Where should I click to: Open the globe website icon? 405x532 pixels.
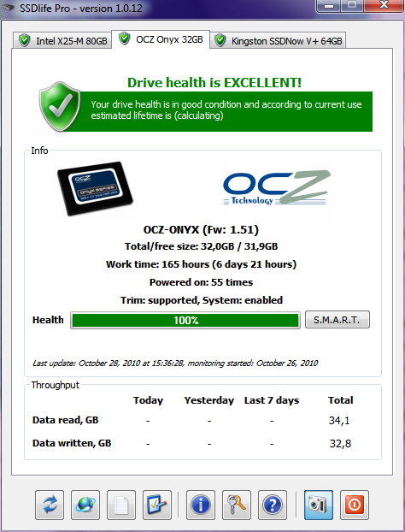[85, 505]
